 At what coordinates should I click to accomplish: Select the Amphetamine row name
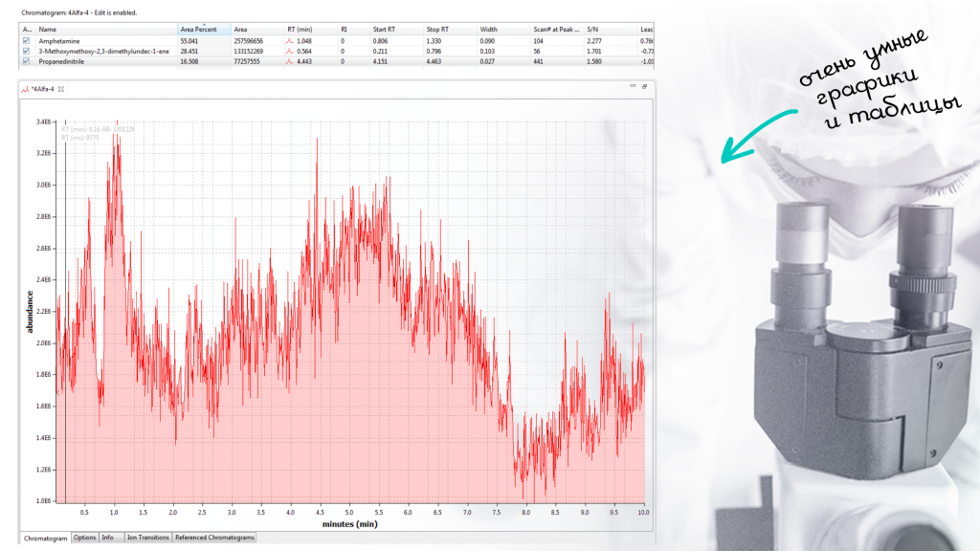click(x=58, y=41)
